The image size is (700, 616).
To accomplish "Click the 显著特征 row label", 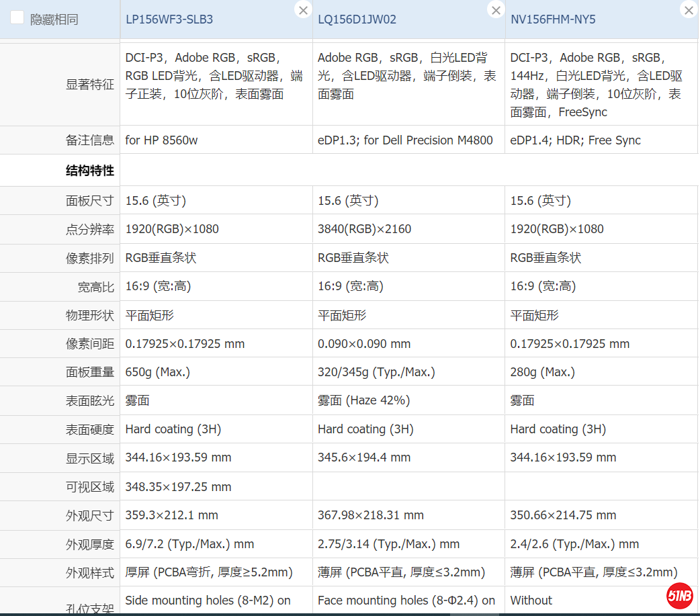I will click(90, 85).
